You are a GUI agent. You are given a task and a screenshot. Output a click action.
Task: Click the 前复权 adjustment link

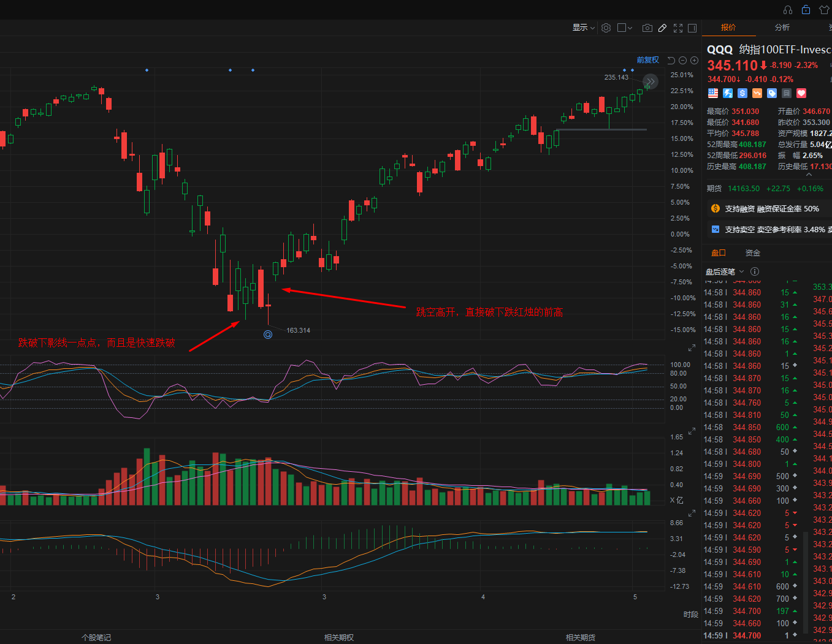pyautogui.click(x=647, y=60)
